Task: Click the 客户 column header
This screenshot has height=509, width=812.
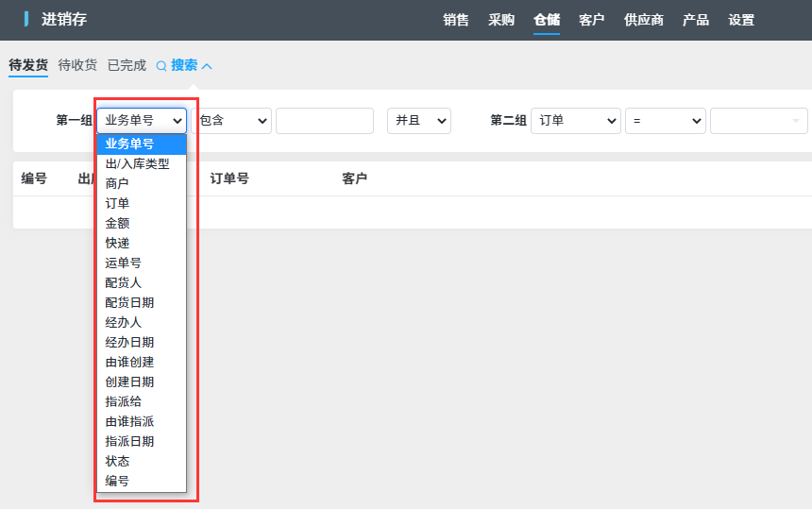Action: click(x=355, y=178)
